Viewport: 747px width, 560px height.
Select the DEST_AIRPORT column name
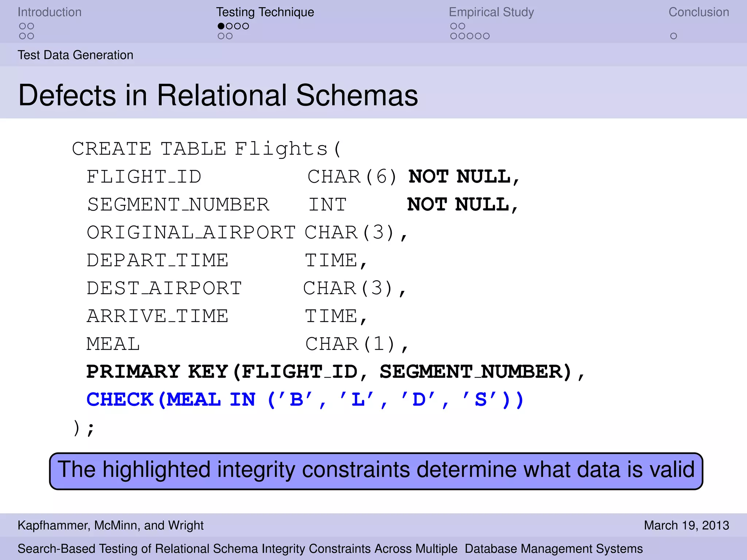coord(164,288)
